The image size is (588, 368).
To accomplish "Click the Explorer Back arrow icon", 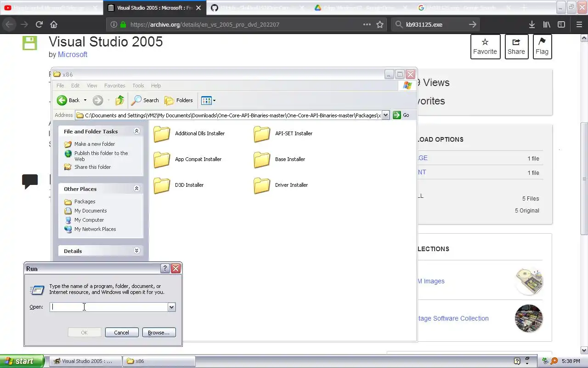I will click(x=62, y=100).
